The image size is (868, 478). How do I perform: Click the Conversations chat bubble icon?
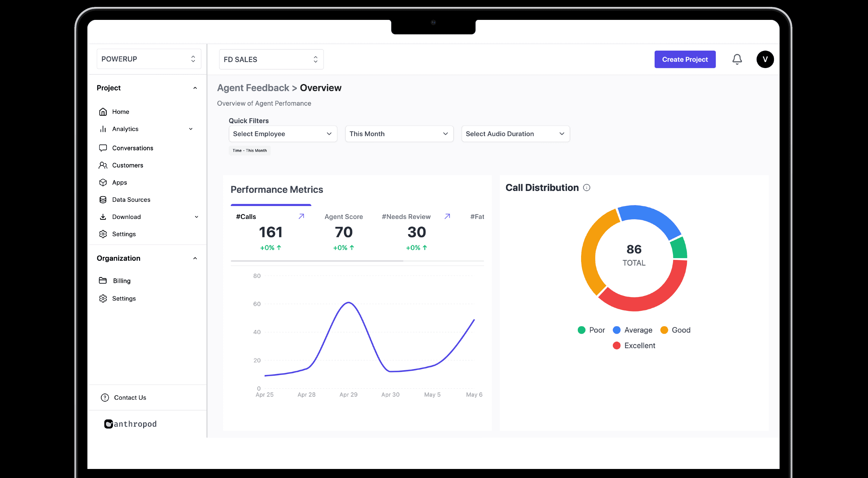click(103, 148)
